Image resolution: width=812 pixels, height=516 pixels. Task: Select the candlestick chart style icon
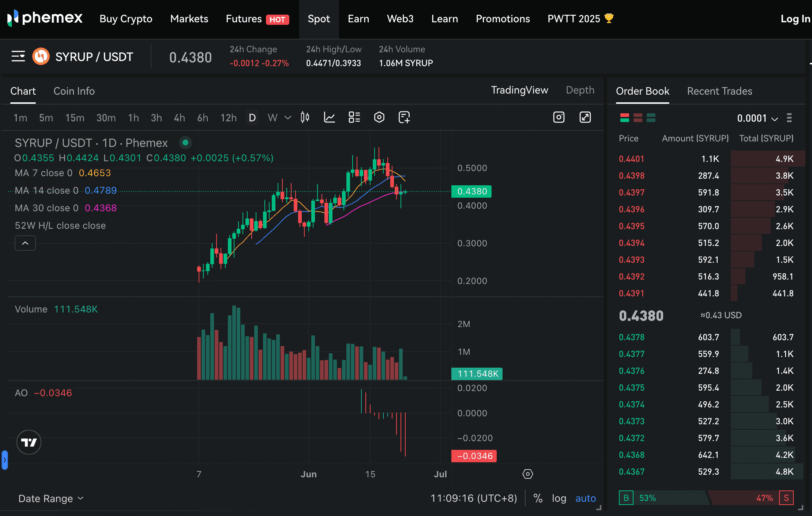305,118
